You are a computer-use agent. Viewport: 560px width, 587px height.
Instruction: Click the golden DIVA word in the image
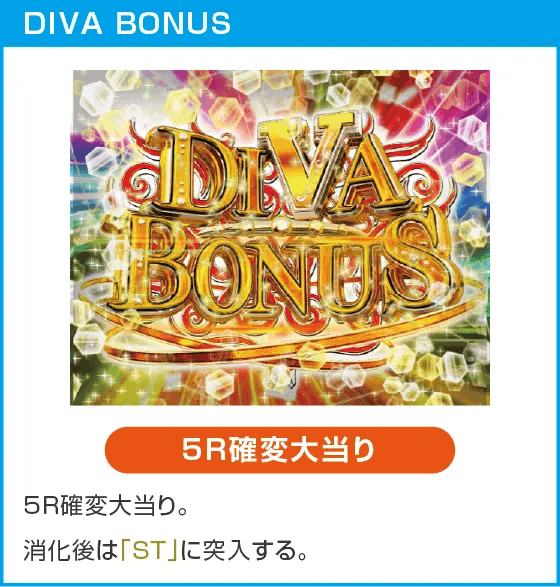(x=275, y=168)
